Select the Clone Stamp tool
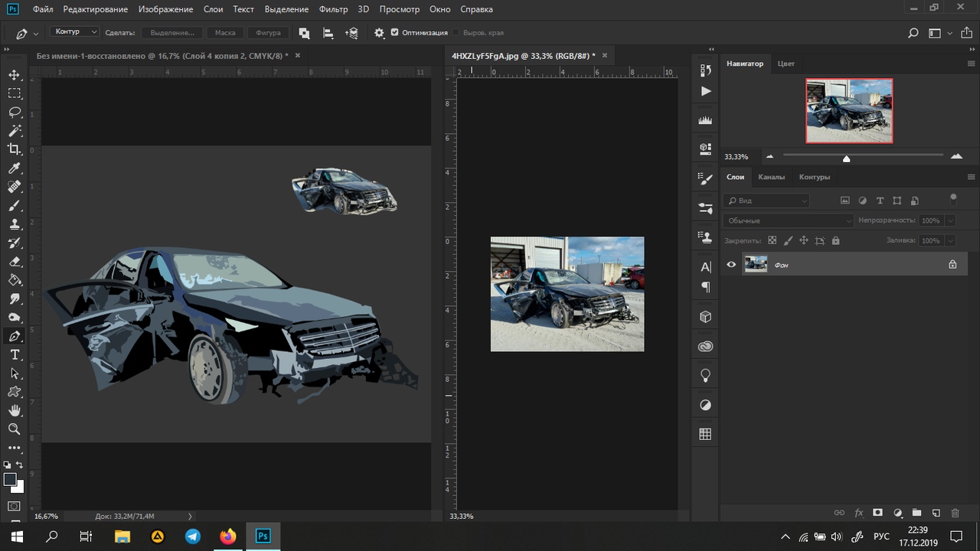 (14, 224)
